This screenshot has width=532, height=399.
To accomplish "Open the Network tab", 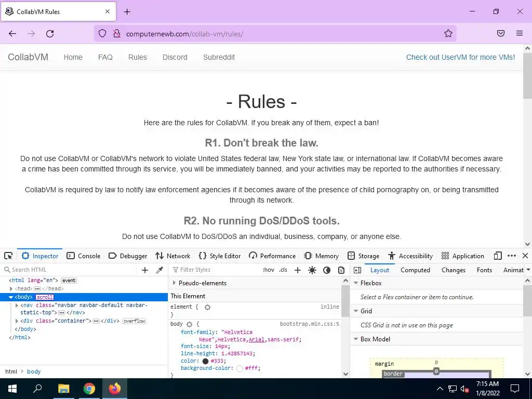I will pos(172,256).
